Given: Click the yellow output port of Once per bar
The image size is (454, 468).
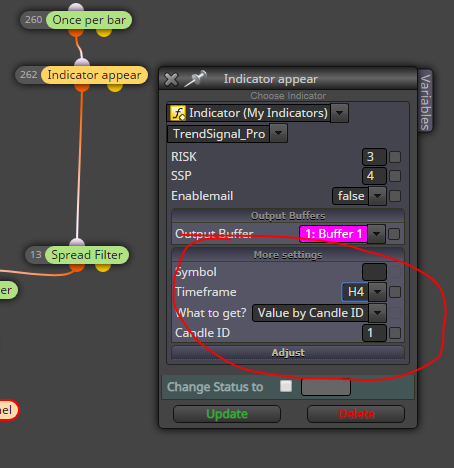Looking at the screenshot, I should point(104,32).
